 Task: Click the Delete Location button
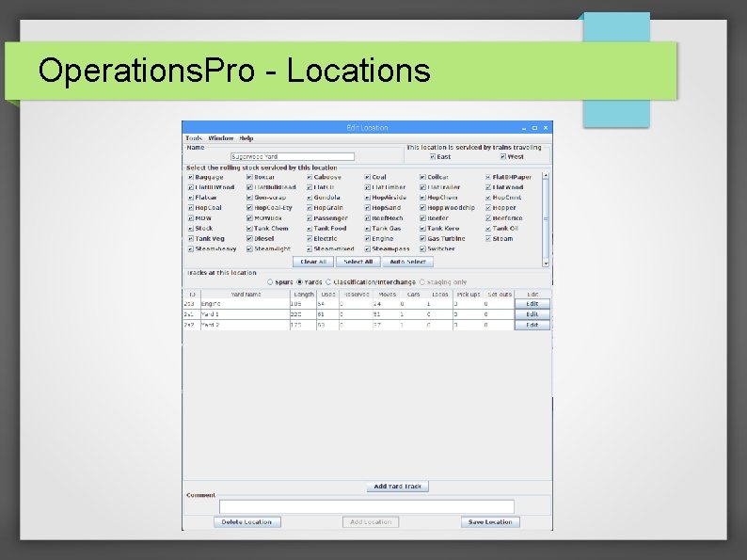246,522
